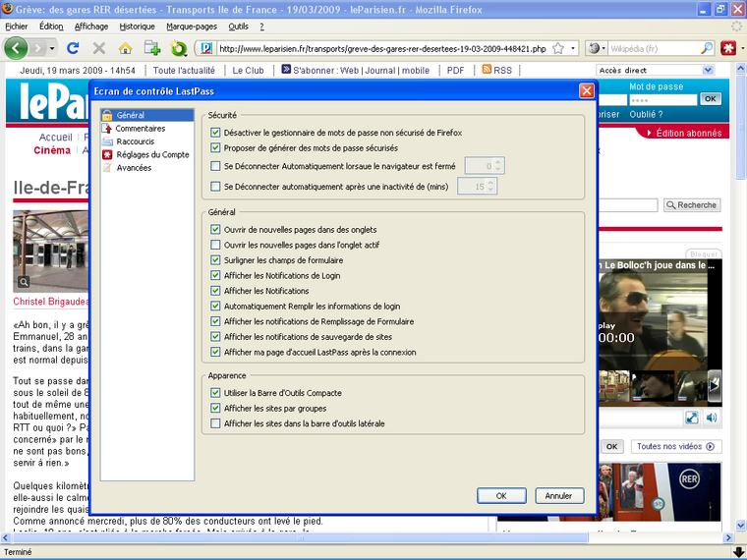The height and width of the screenshot is (560, 747).
Task: Open the Édition abonnés link
Action: [689, 133]
